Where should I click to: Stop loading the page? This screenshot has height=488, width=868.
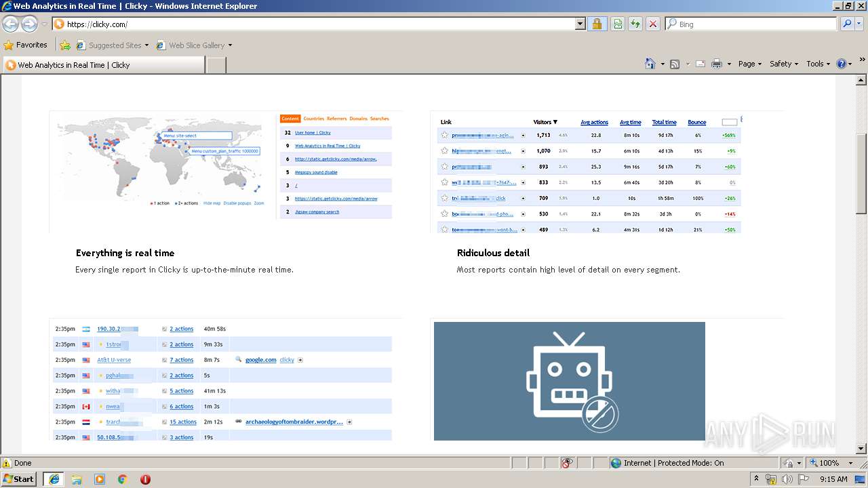click(x=653, y=24)
